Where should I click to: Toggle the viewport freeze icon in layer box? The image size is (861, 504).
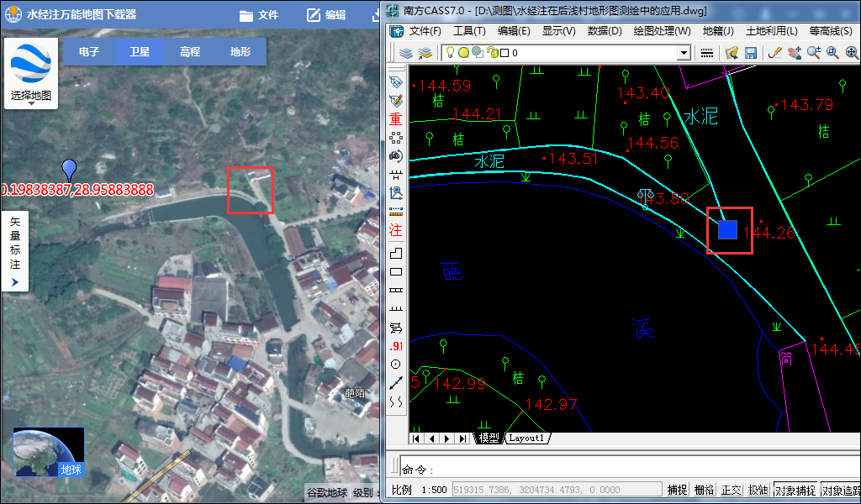point(478,53)
